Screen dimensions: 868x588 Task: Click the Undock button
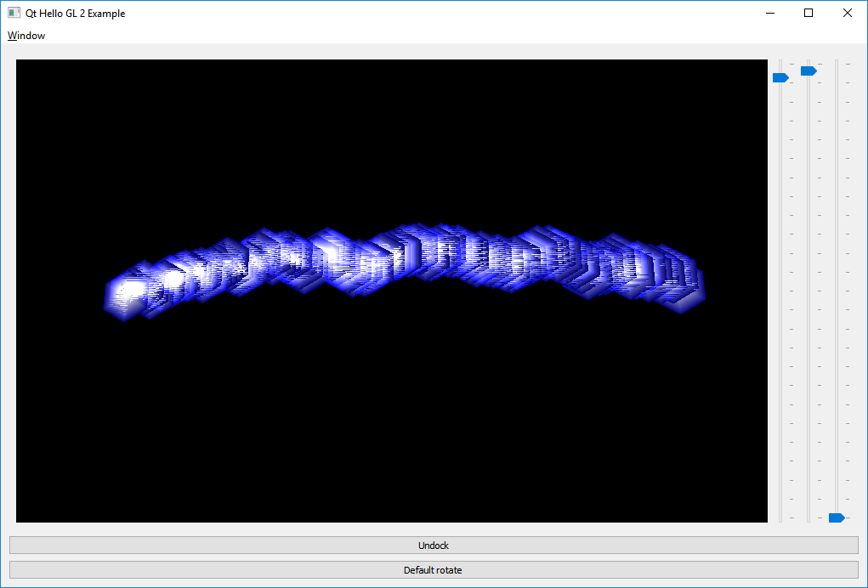pyautogui.click(x=434, y=546)
